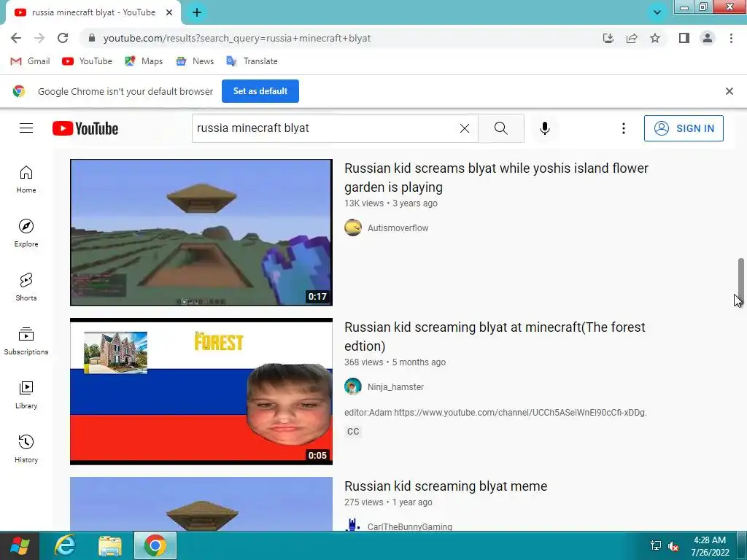747x560 pixels.
Task: Click the 0:05 Forest flag thumbnail
Action: point(201,392)
